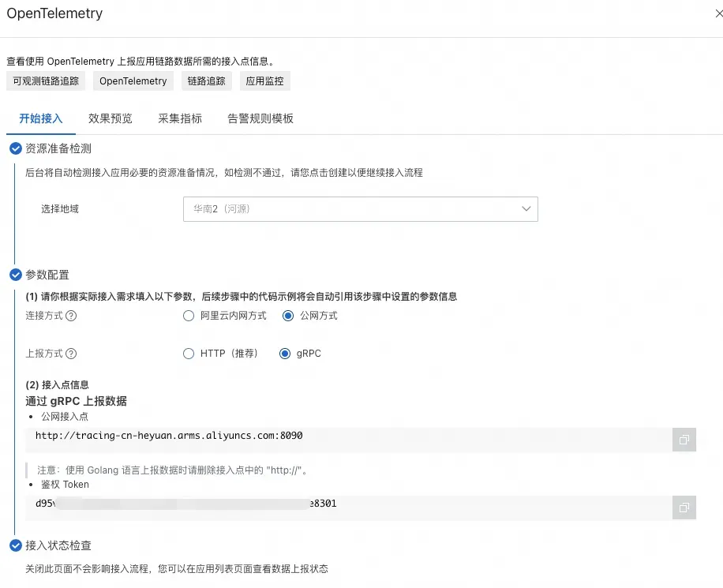Click the 资源准备检测 step checkmark icon

15,148
